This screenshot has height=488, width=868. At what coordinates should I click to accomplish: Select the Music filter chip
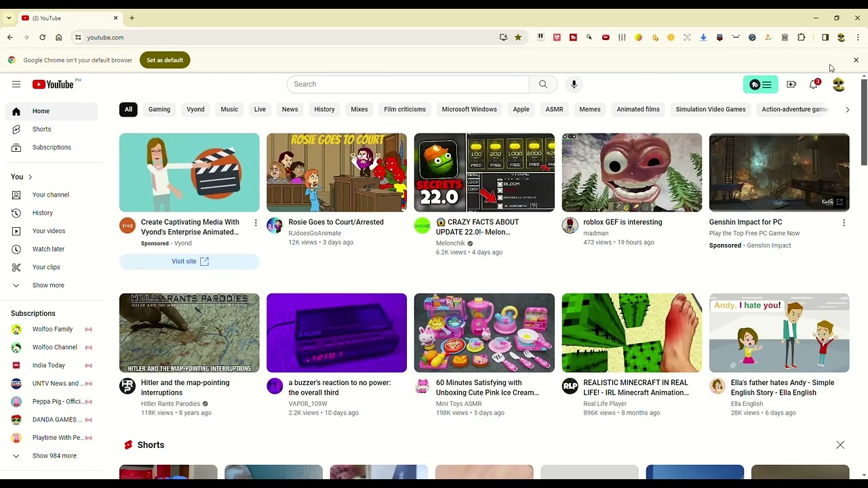click(229, 109)
